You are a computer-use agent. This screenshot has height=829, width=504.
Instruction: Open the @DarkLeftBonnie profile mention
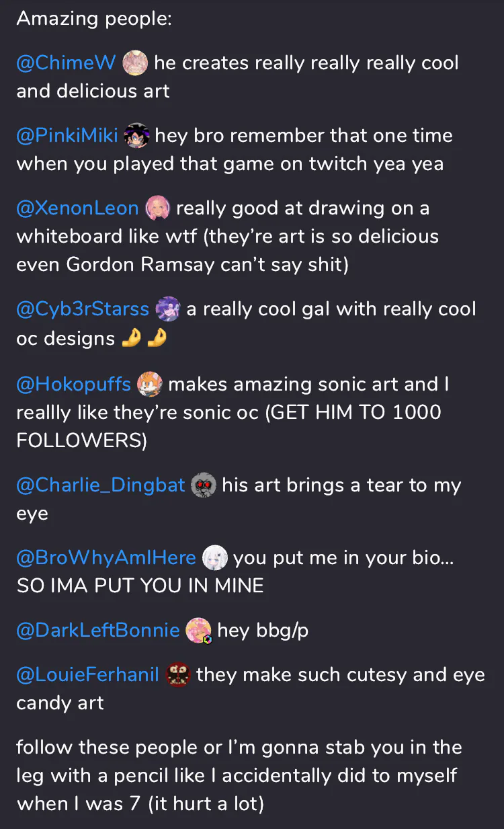tap(98, 631)
